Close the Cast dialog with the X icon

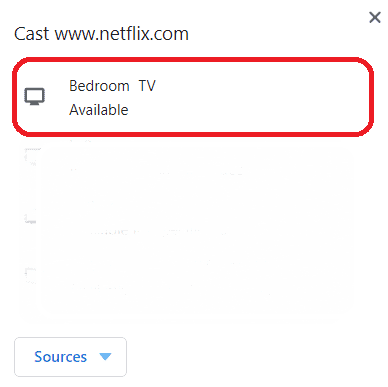(x=375, y=17)
